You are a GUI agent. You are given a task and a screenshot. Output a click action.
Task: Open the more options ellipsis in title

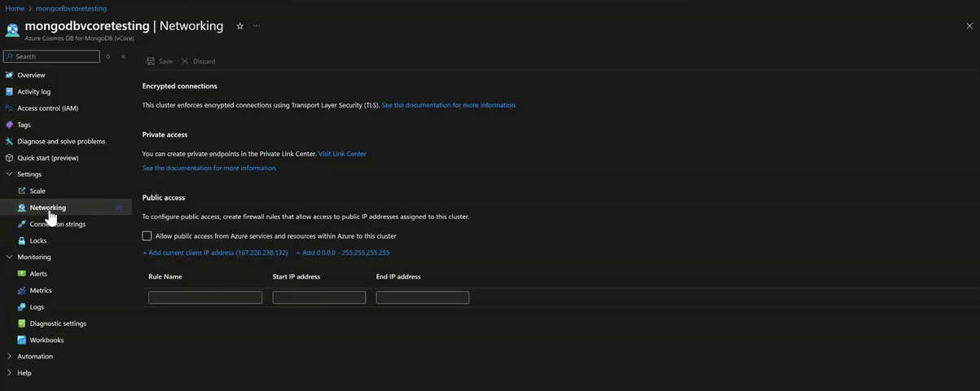pyautogui.click(x=257, y=26)
